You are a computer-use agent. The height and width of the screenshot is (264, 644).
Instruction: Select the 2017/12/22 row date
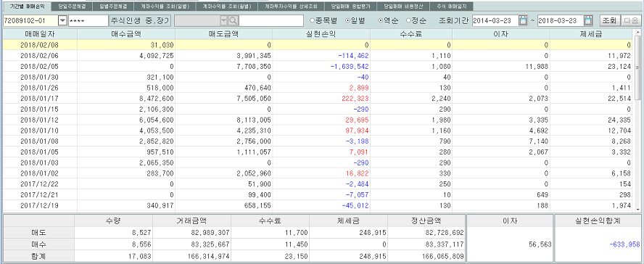(x=39, y=183)
